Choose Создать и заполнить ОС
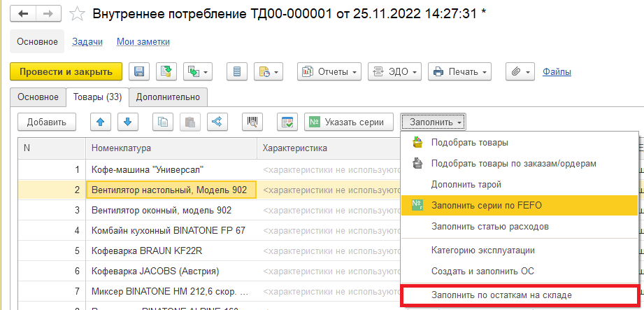This screenshot has width=644, height=310. 519,271
